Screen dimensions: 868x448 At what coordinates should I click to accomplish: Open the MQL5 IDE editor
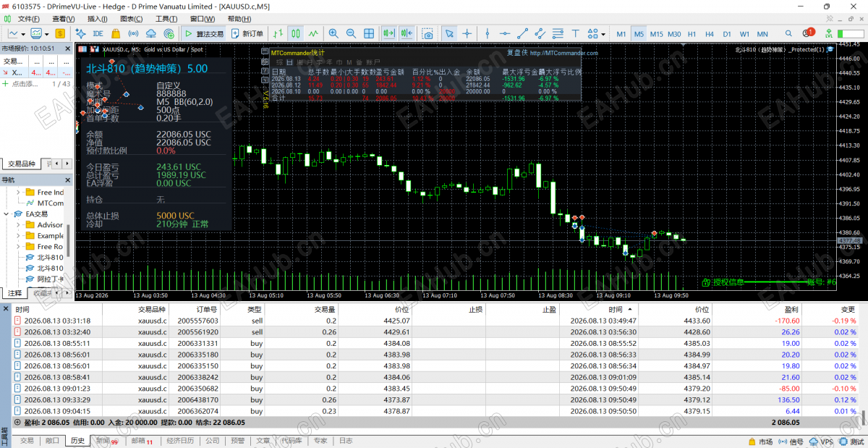98,33
